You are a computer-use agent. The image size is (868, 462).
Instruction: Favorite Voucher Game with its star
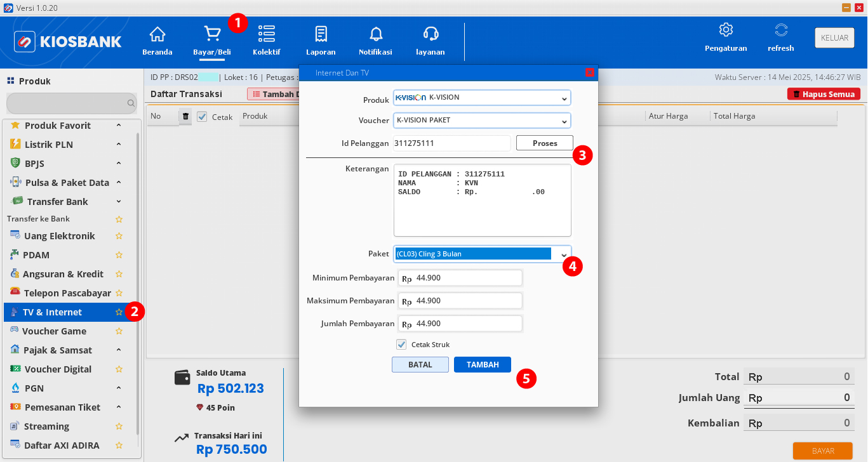tap(119, 331)
